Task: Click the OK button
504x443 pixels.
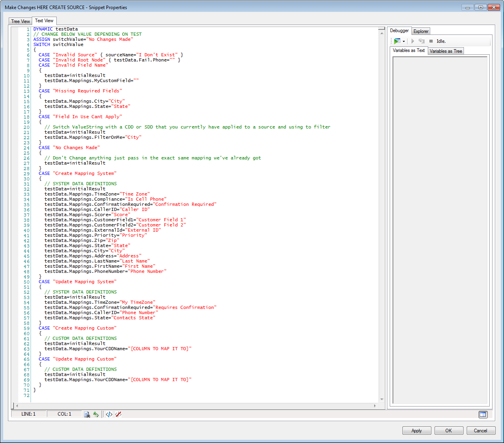Action: click(448, 431)
